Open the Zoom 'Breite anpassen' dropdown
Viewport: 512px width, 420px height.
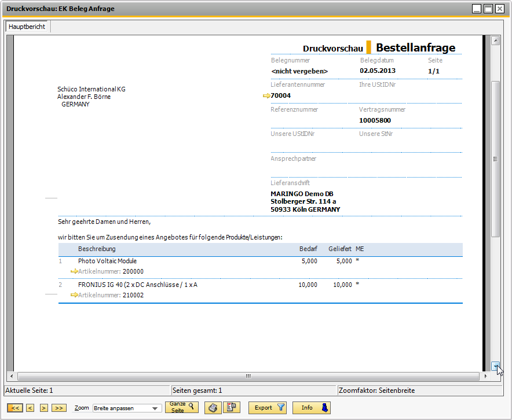pyautogui.click(x=155, y=408)
